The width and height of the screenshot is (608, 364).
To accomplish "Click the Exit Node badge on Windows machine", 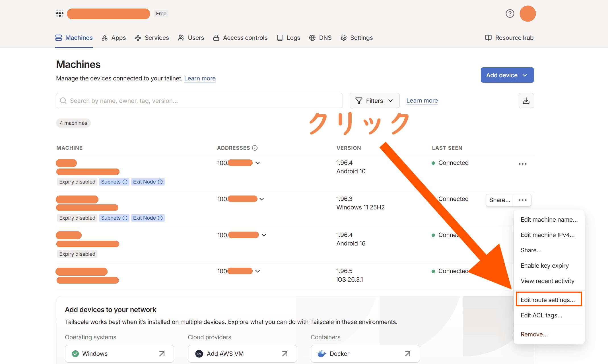I will coord(148,218).
